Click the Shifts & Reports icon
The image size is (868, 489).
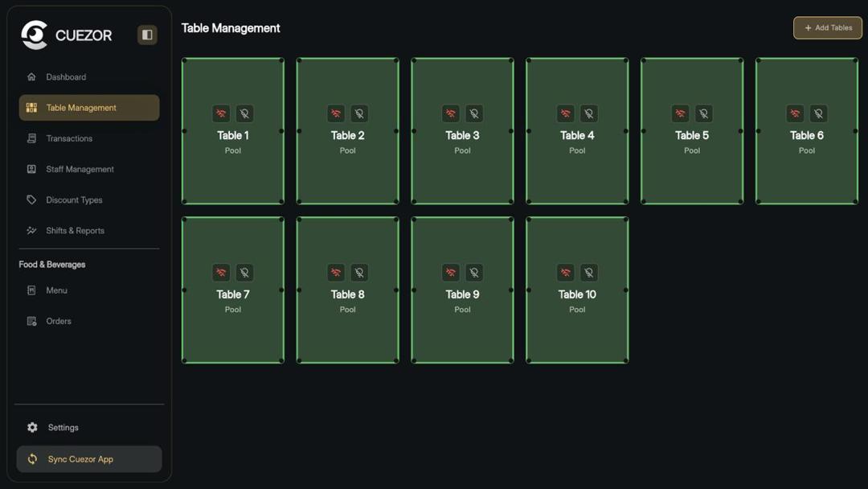(31, 230)
